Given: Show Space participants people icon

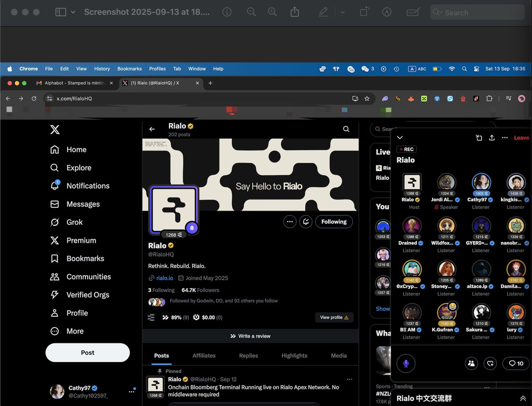Looking at the screenshot, I should pos(471,363).
